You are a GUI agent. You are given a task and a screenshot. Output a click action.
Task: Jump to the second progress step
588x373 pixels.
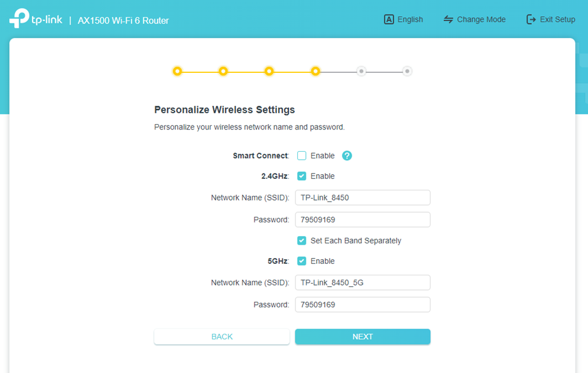(x=223, y=71)
